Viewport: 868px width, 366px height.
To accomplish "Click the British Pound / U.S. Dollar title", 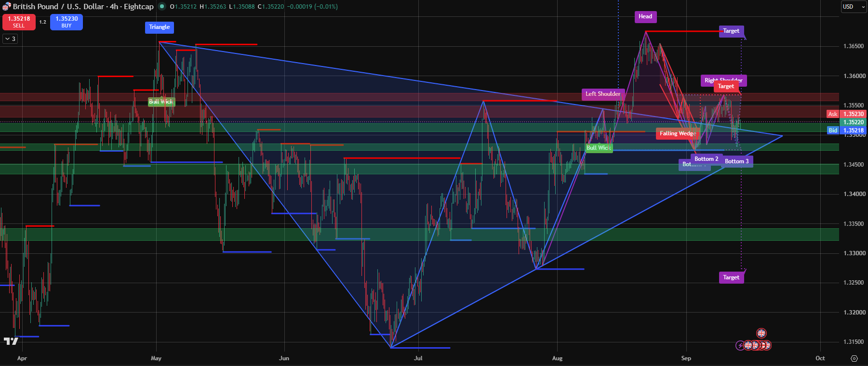I will click(x=58, y=7).
